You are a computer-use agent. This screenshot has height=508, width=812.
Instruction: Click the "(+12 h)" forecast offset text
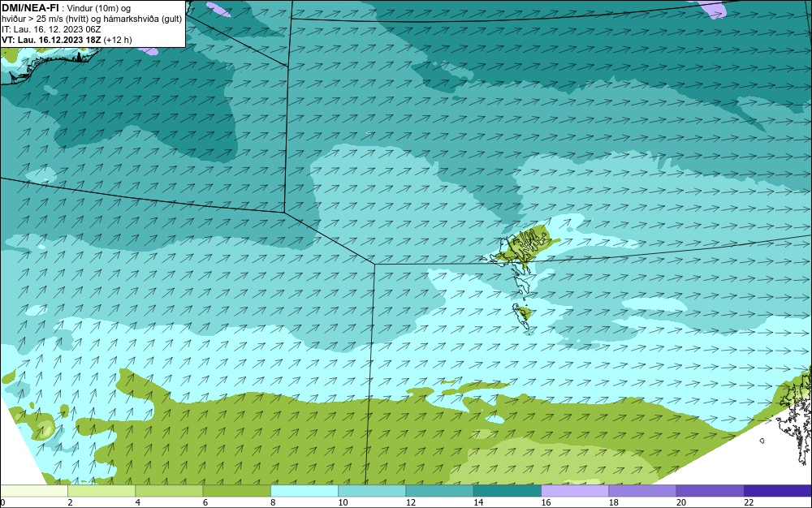click(x=118, y=40)
